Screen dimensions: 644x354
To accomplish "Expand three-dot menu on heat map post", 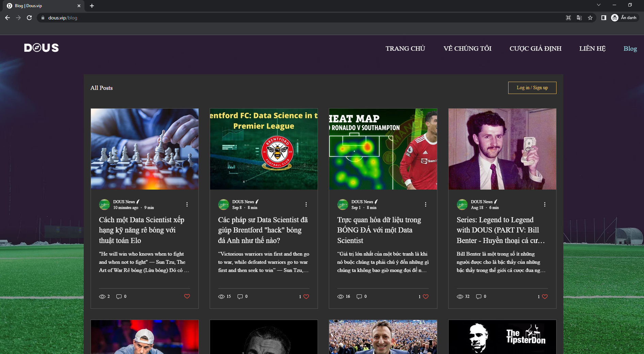I will pos(425,204).
